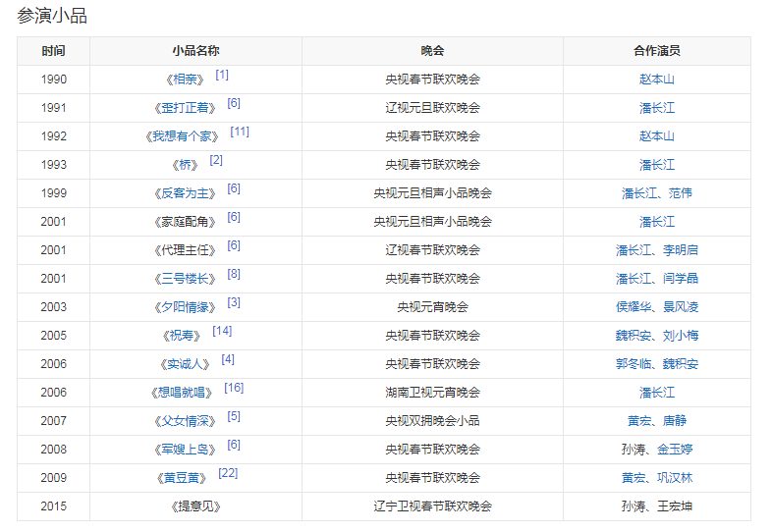Open the 《我想有个家》 sketch link
The image size is (772, 532).
pyautogui.click(x=182, y=136)
